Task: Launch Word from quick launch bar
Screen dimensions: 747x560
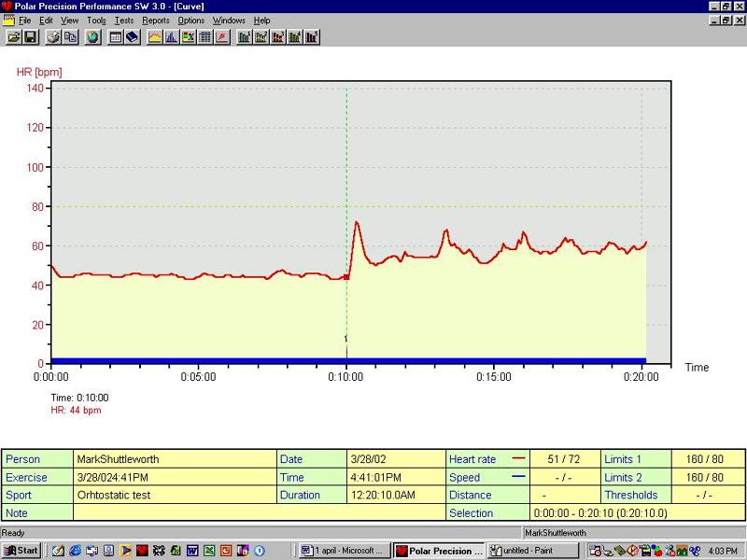Action: [192, 551]
